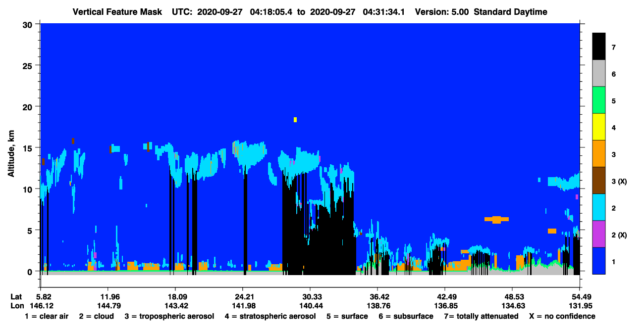Click legend text '2 = cloud'
The width and height of the screenshot is (644, 330).
coord(97,316)
